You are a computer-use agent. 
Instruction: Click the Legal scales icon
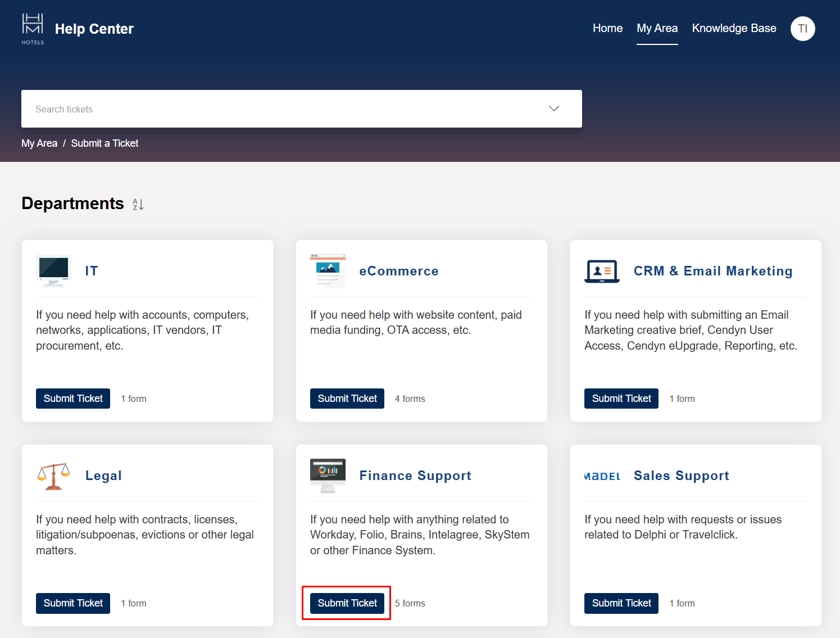click(x=53, y=476)
